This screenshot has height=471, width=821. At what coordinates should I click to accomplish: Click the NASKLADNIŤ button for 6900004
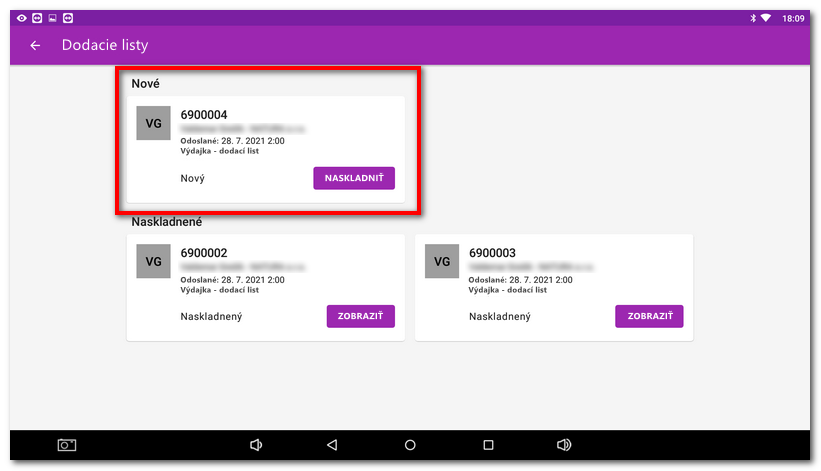pos(354,178)
